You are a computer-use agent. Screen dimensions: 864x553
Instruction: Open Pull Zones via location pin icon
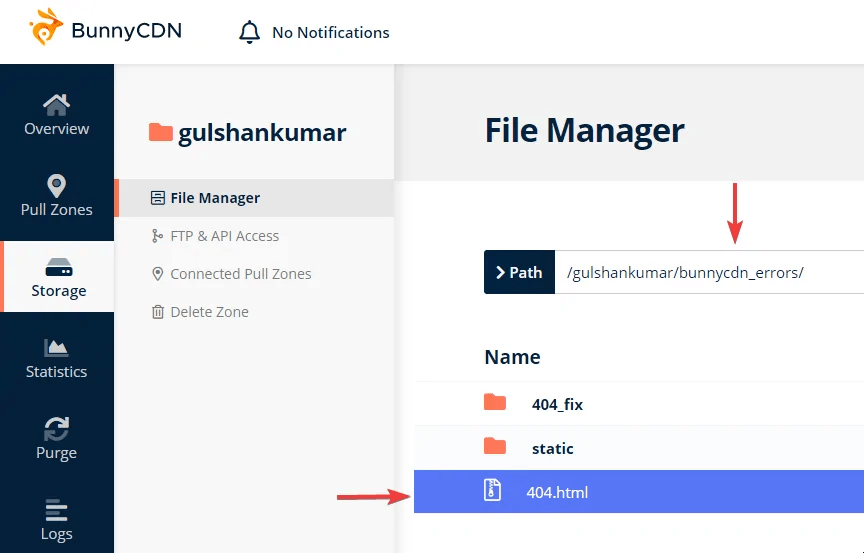[x=57, y=185]
